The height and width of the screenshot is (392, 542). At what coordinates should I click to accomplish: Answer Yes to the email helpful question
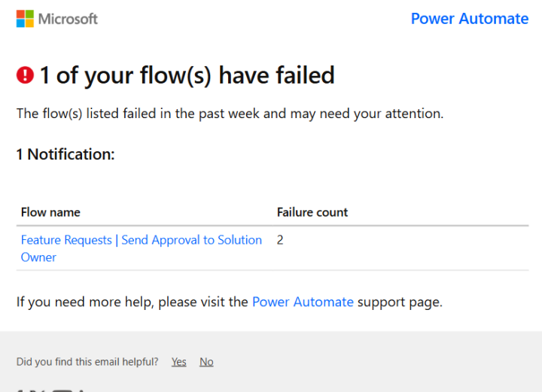(x=178, y=362)
